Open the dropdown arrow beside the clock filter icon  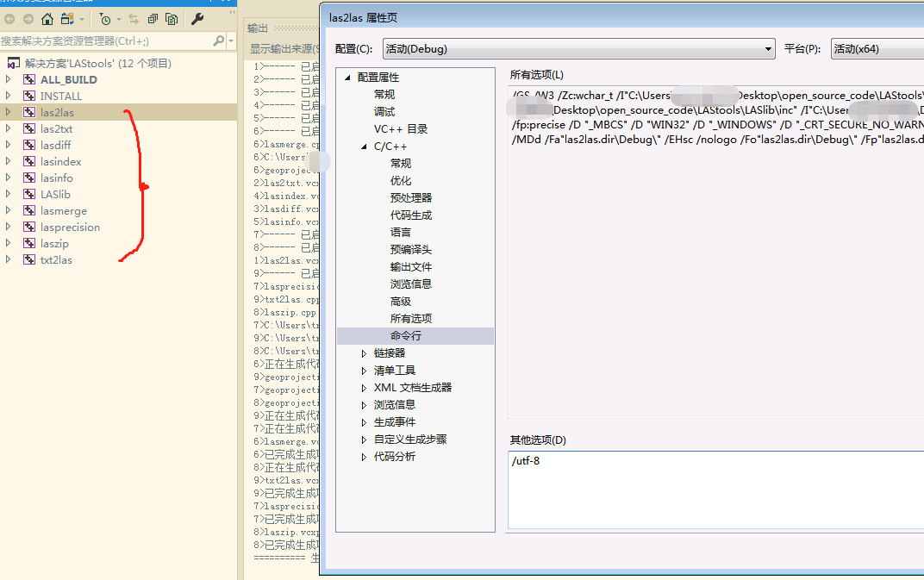click(x=118, y=20)
